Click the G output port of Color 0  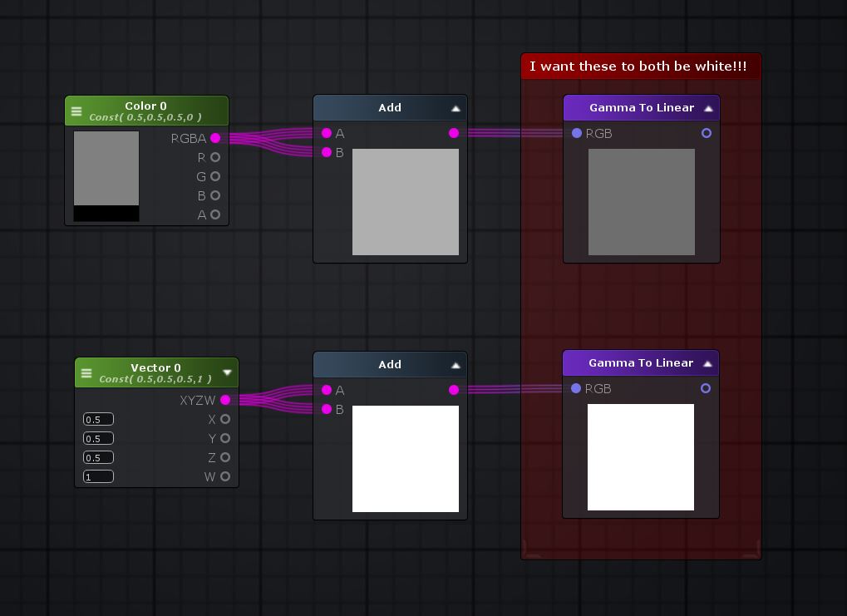(215, 176)
